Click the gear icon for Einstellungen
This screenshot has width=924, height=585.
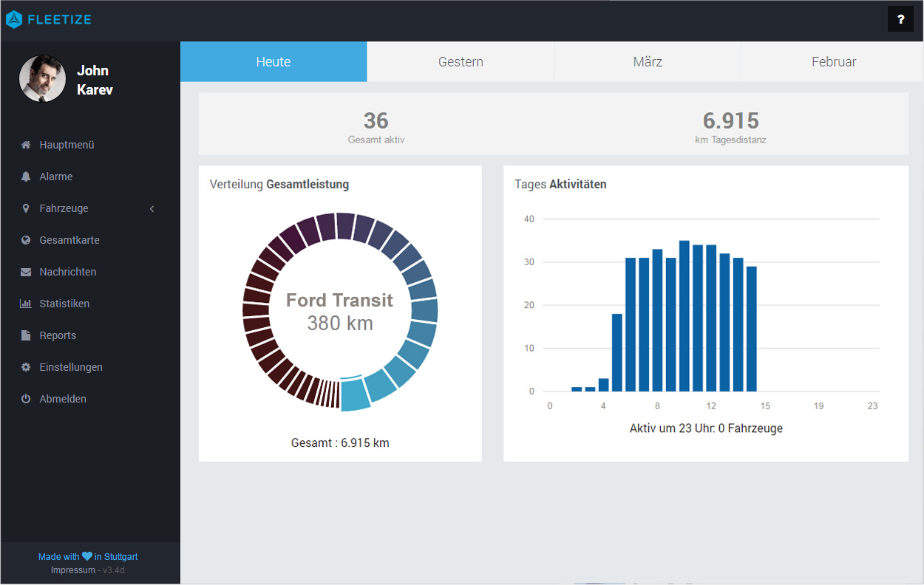pos(26,367)
